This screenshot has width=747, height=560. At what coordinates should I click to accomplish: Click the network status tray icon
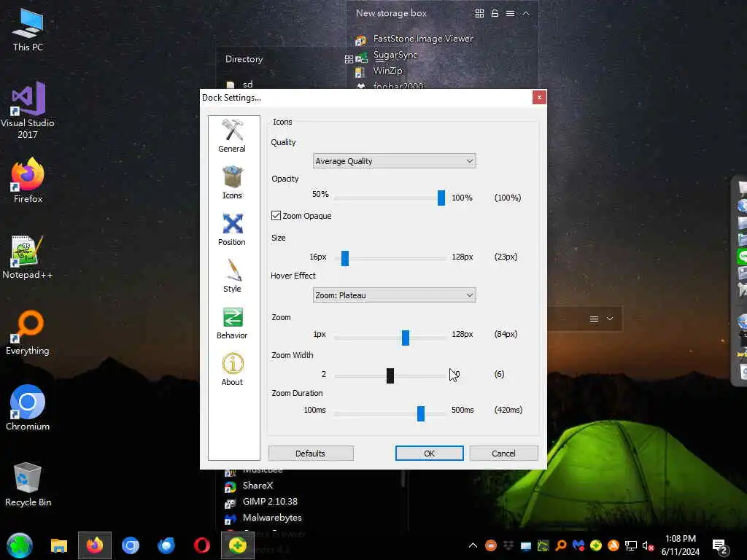click(631, 545)
